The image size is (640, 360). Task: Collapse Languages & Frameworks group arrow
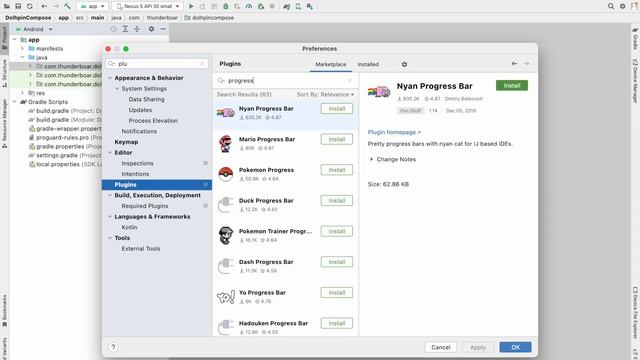tap(110, 216)
